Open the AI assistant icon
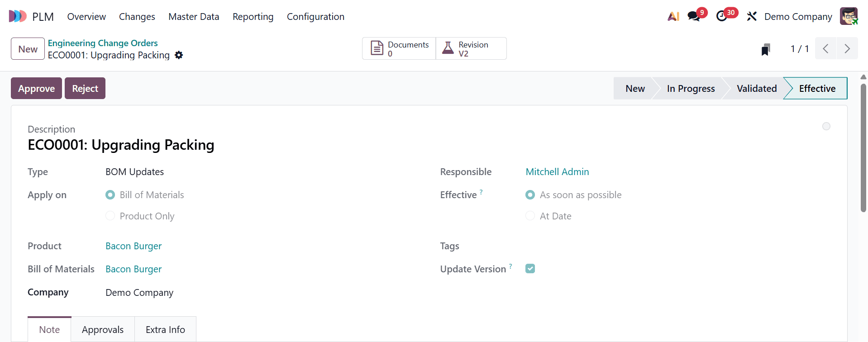868x342 pixels. coord(673,16)
